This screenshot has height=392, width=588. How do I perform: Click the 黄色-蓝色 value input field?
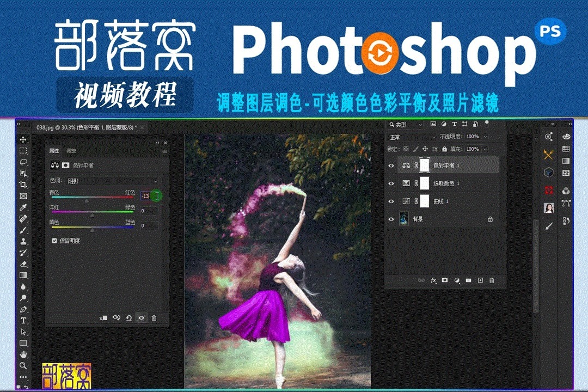click(x=149, y=225)
